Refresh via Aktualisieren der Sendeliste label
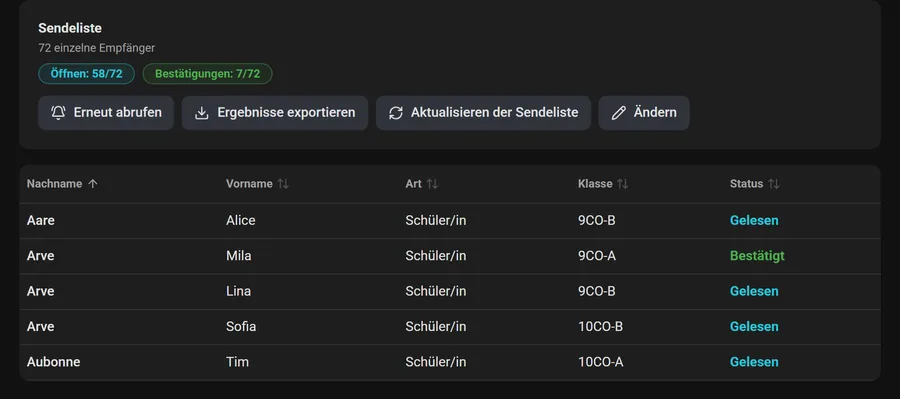900x399 pixels. 494,113
